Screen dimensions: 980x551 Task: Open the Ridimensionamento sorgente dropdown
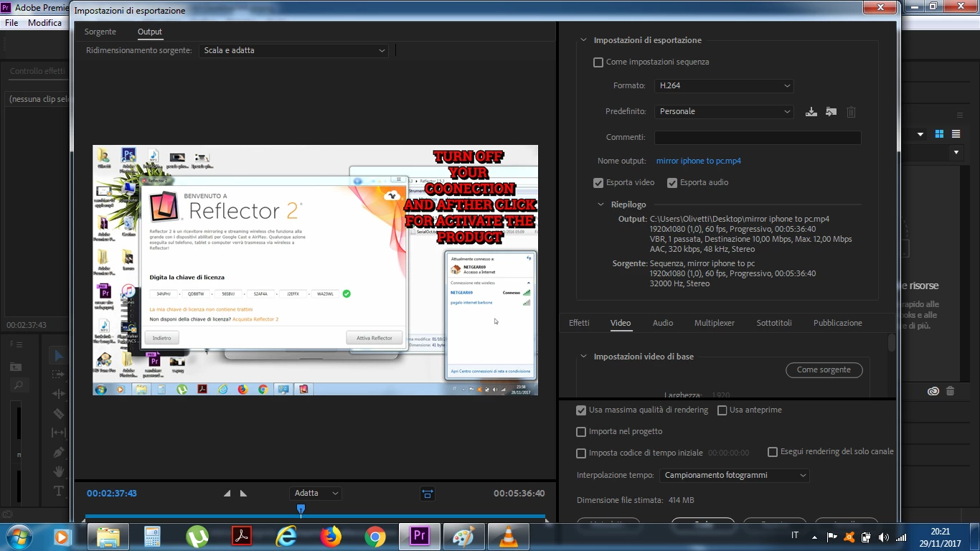[294, 50]
